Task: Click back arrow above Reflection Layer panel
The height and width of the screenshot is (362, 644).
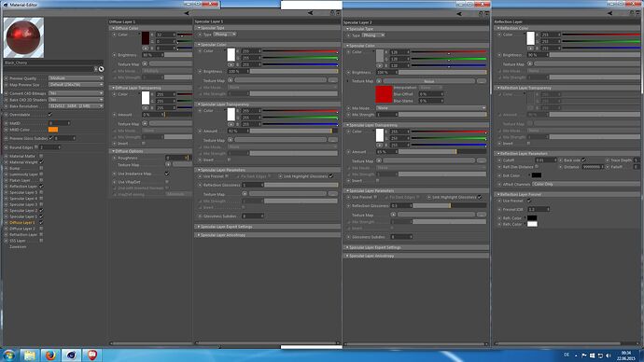Action: point(609,14)
